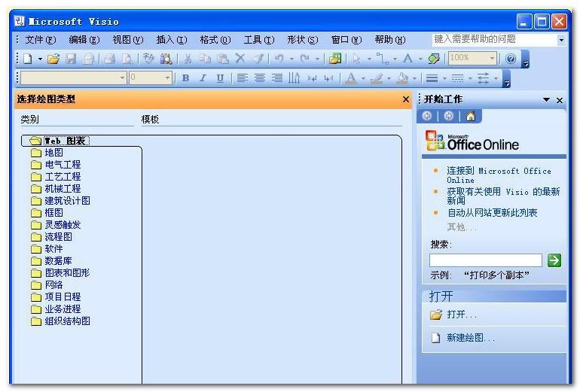Click the Copy toolbar icon

point(205,59)
